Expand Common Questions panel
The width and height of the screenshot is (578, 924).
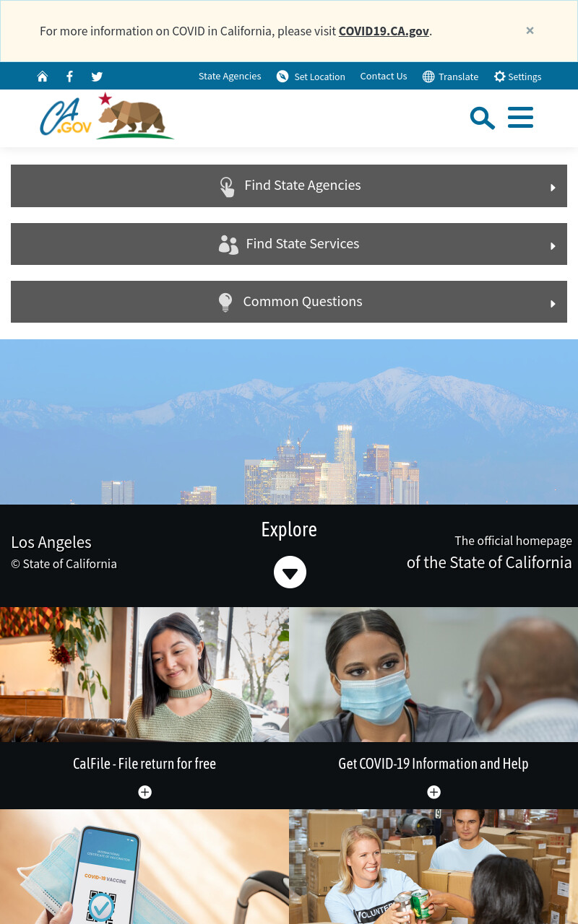pos(289,302)
